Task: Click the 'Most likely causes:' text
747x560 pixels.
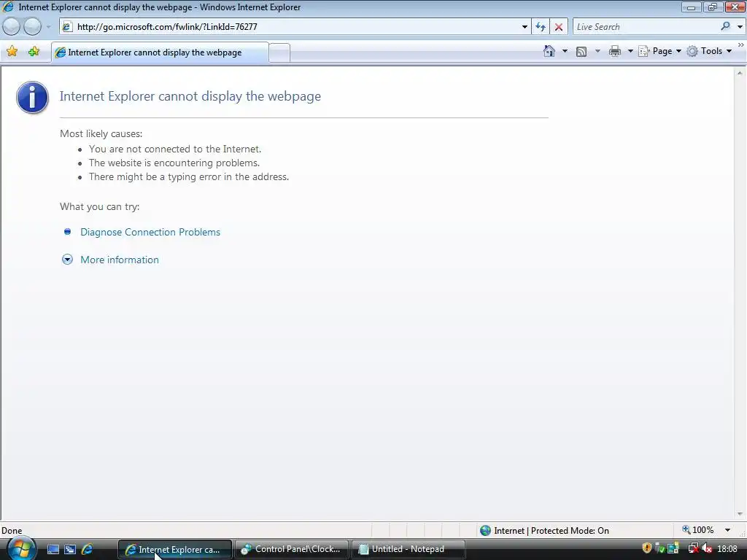Action: (101, 134)
